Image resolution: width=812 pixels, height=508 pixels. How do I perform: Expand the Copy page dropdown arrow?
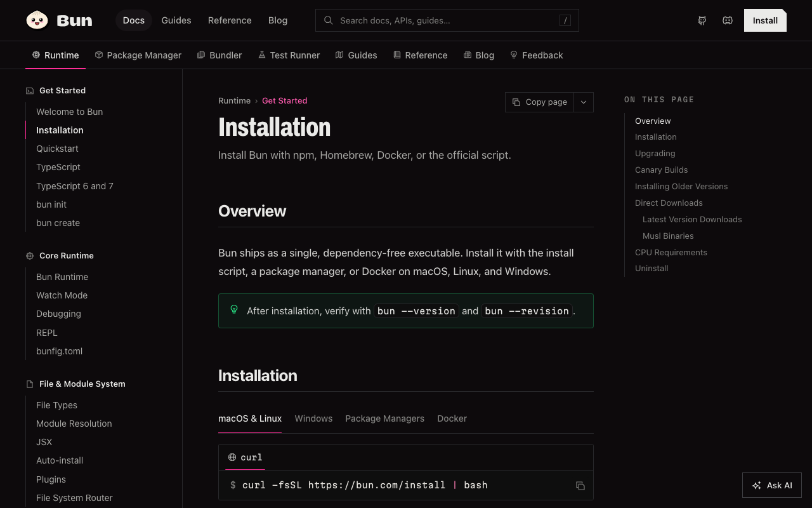pyautogui.click(x=584, y=102)
